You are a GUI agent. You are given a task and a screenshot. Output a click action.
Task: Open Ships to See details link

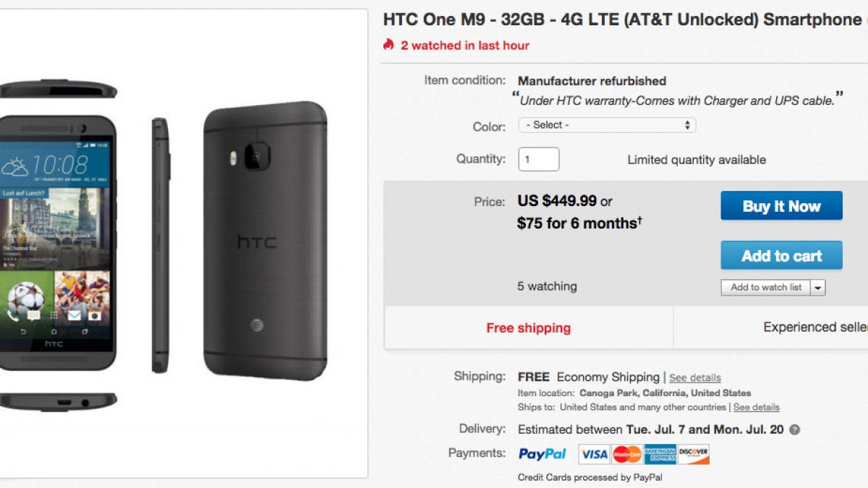(x=756, y=407)
